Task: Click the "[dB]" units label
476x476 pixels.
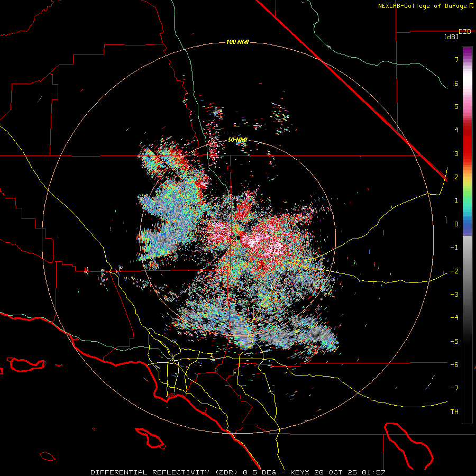Action: point(451,37)
